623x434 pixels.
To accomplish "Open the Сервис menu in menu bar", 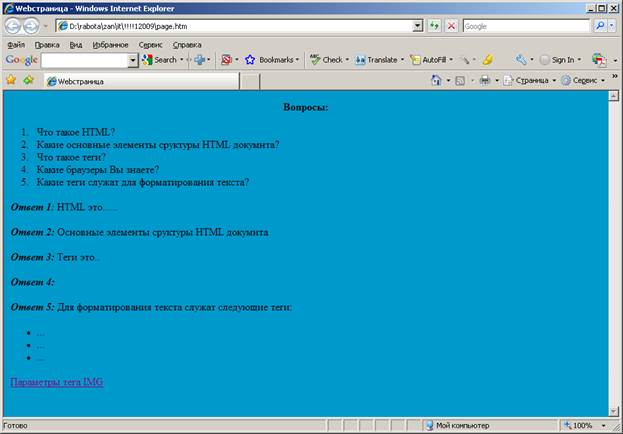I will 150,45.
